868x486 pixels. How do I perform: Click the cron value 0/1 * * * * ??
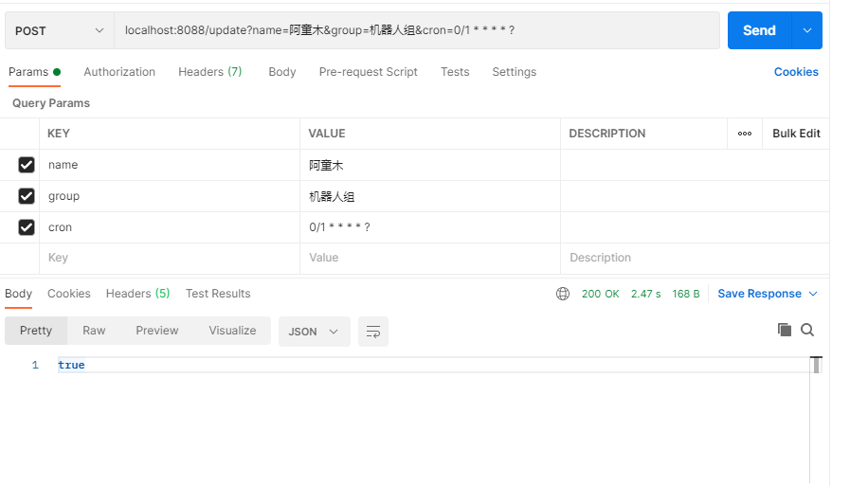(x=430, y=227)
